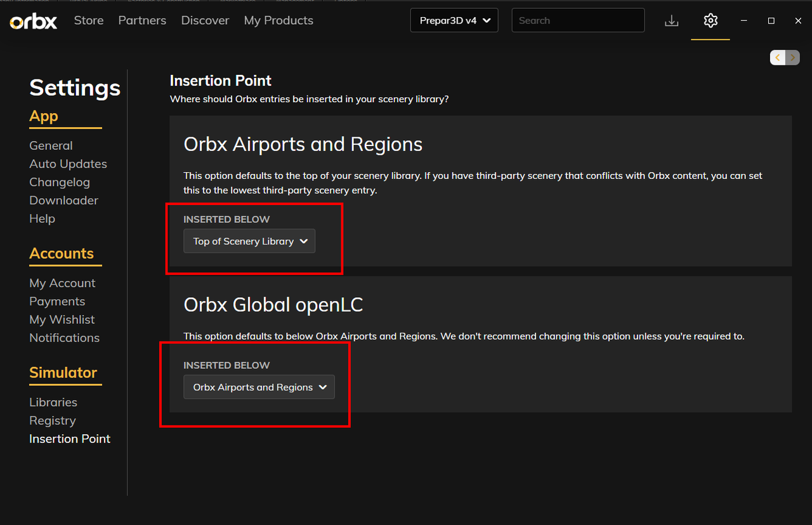Click the Insertion Point page heading
The height and width of the screenshot is (525, 812).
point(221,81)
